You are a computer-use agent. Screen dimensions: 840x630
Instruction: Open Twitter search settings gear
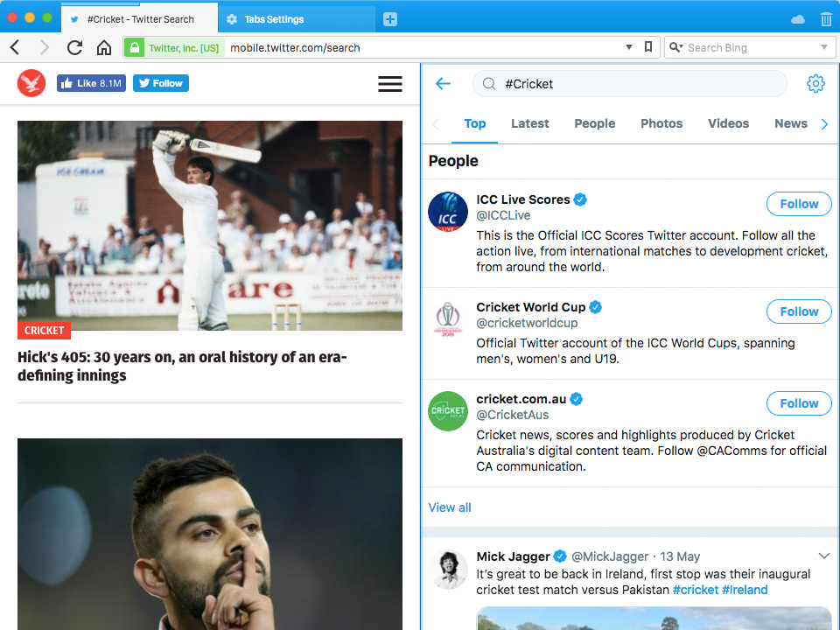coord(815,84)
